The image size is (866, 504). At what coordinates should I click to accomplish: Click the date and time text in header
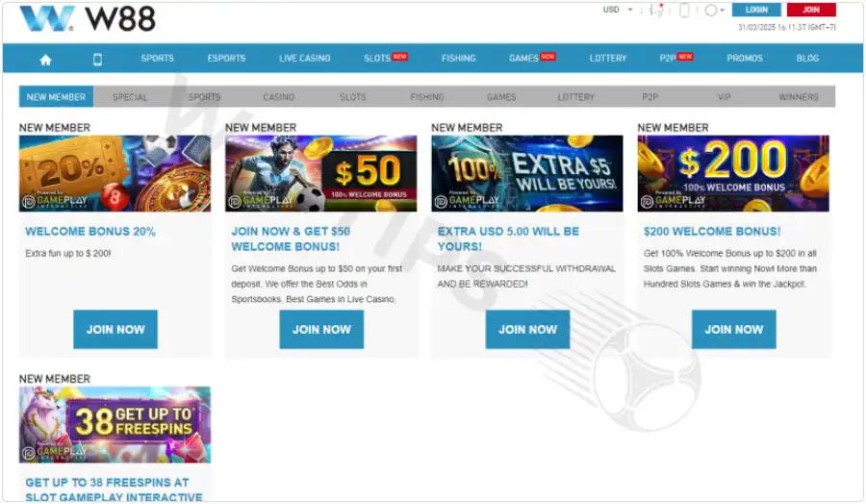point(786,27)
